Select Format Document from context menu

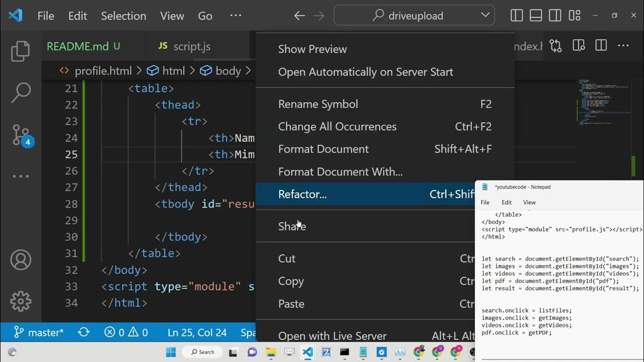pyautogui.click(x=323, y=149)
